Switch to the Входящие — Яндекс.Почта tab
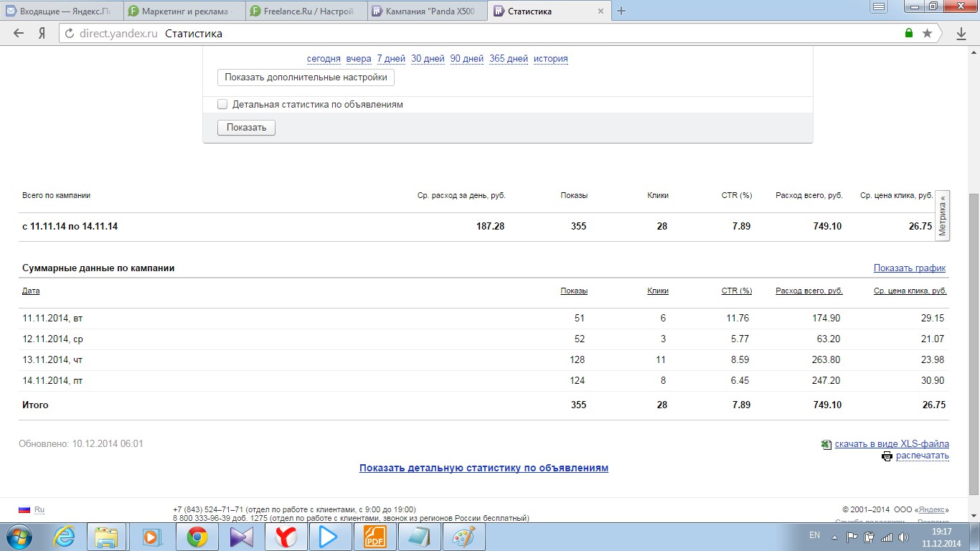The height and width of the screenshot is (551, 980). pos(61,11)
